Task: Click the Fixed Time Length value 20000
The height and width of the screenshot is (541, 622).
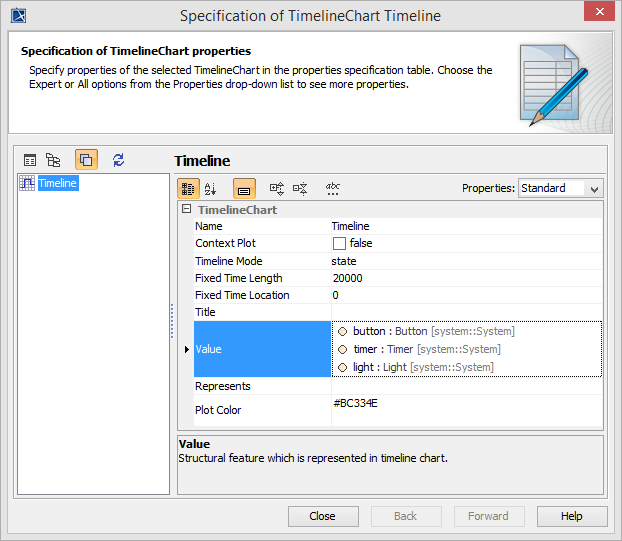Action: pyautogui.click(x=466, y=278)
